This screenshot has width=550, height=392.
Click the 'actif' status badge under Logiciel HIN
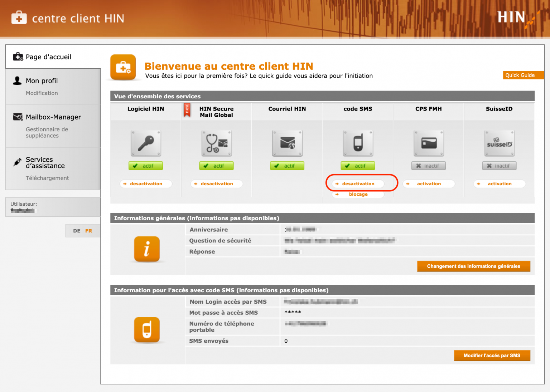(x=146, y=166)
